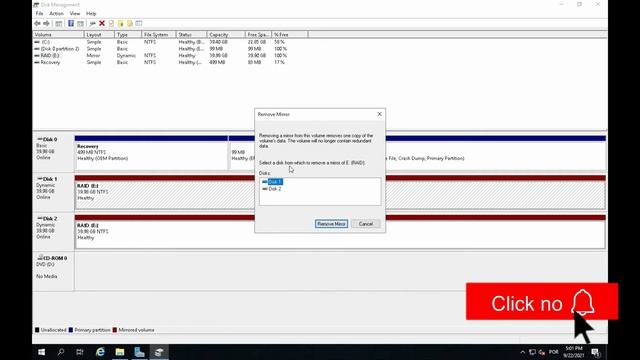Open the File menu
Screen dimensions: 640x360
[x=39, y=13]
